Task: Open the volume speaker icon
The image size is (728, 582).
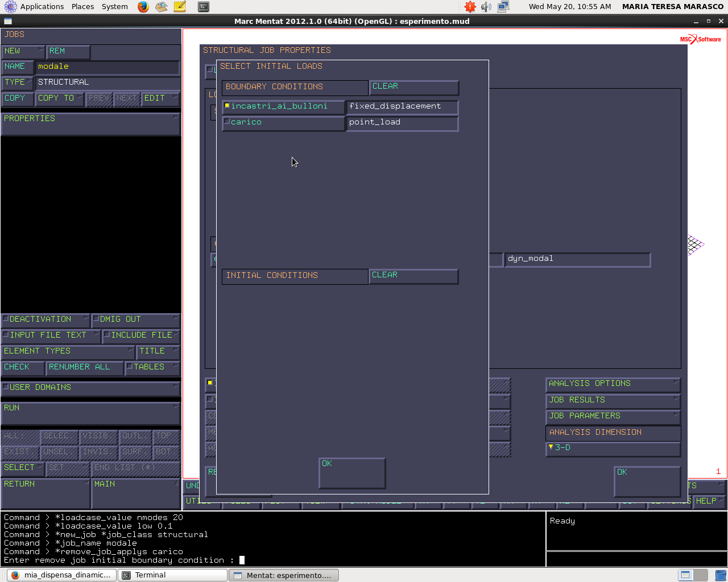Action: pyautogui.click(x=486, y=7)
